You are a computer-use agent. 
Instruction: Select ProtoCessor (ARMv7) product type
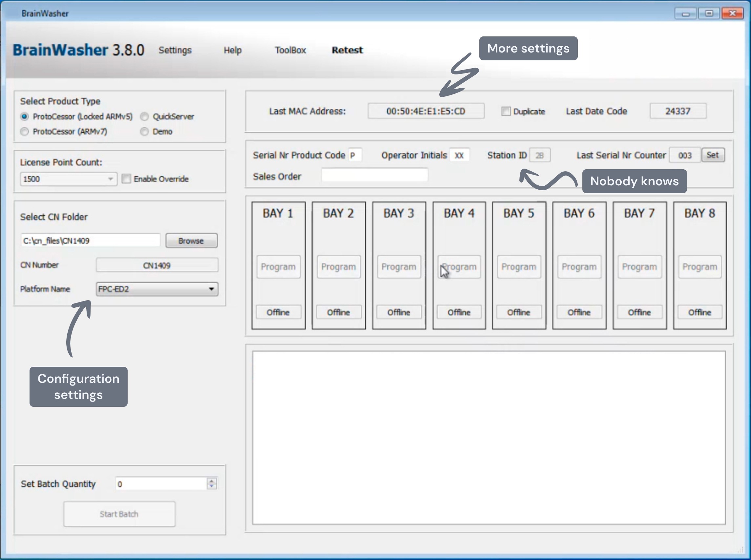24,132
